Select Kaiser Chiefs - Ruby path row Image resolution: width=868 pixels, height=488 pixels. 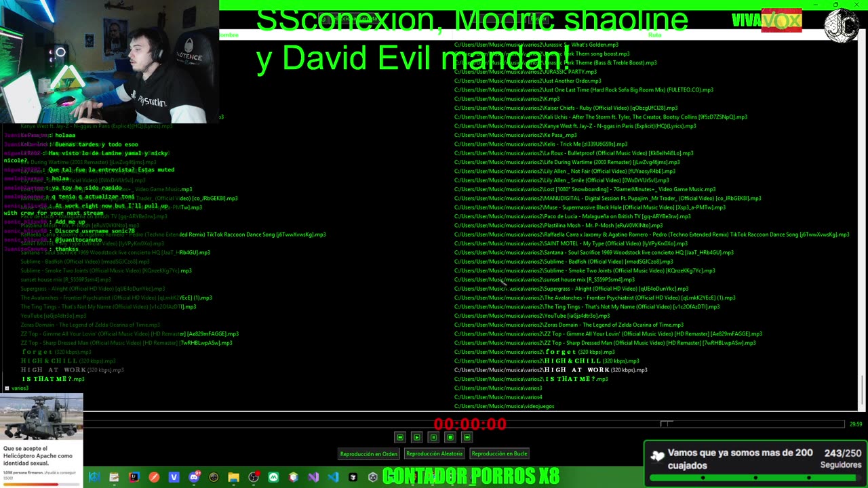(566, 108)
